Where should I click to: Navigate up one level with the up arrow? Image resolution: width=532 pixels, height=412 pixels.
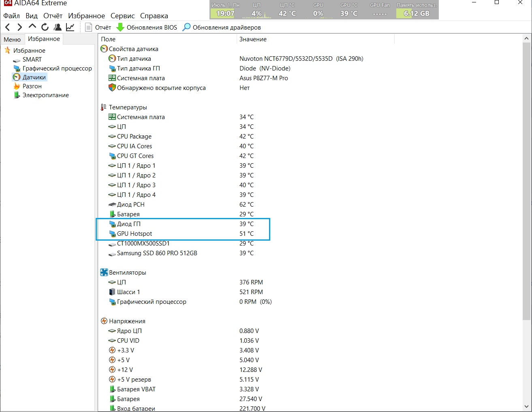(x=32, y=27)
